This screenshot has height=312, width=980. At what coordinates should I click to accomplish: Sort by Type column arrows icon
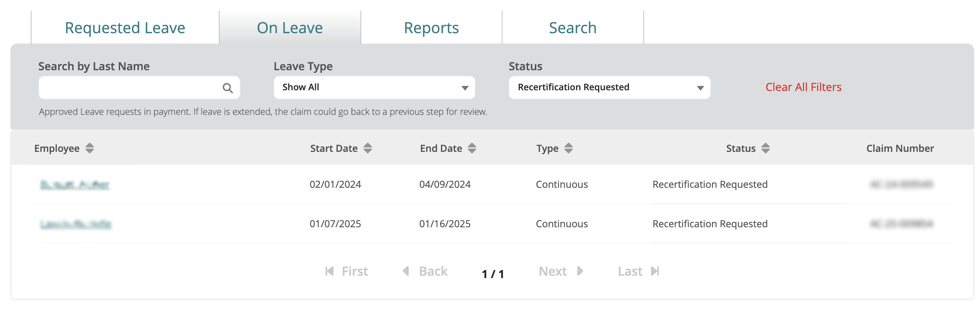(x=568, y=148)
